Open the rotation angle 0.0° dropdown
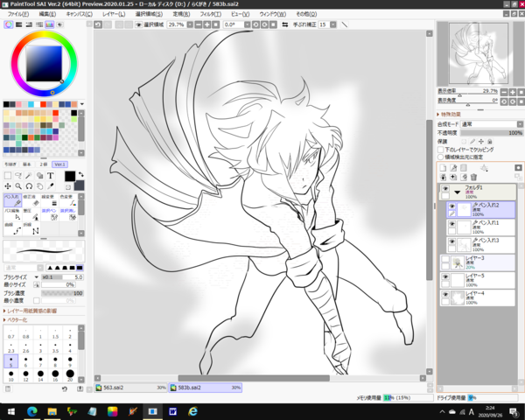 (247, 24)
